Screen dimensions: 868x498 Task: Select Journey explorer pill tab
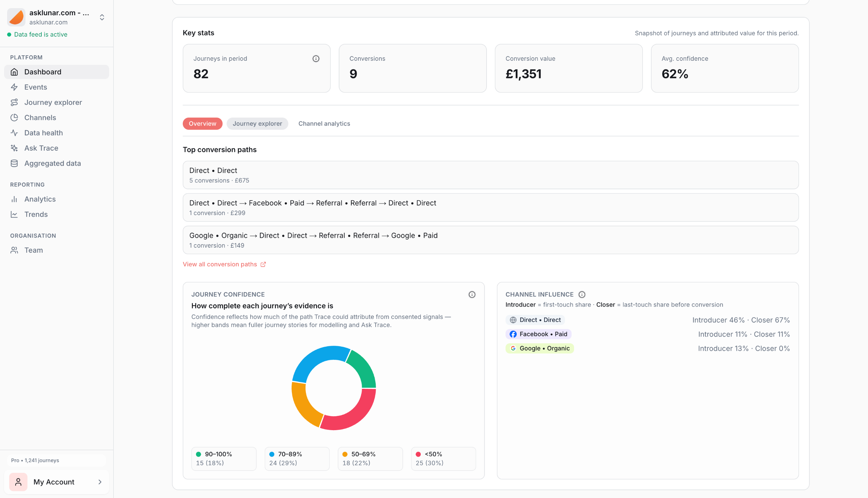pos(257,123)
